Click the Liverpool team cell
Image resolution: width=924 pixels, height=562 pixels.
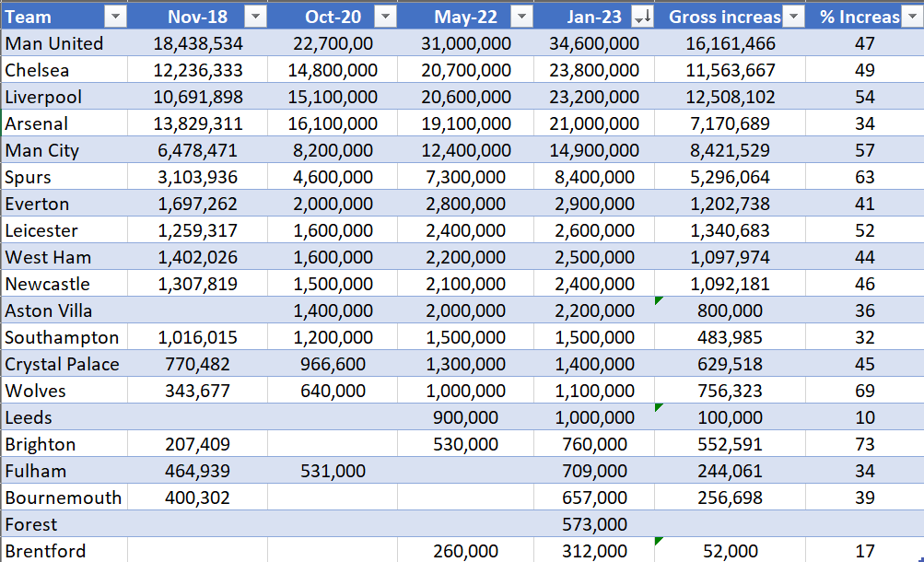point(64,97)
